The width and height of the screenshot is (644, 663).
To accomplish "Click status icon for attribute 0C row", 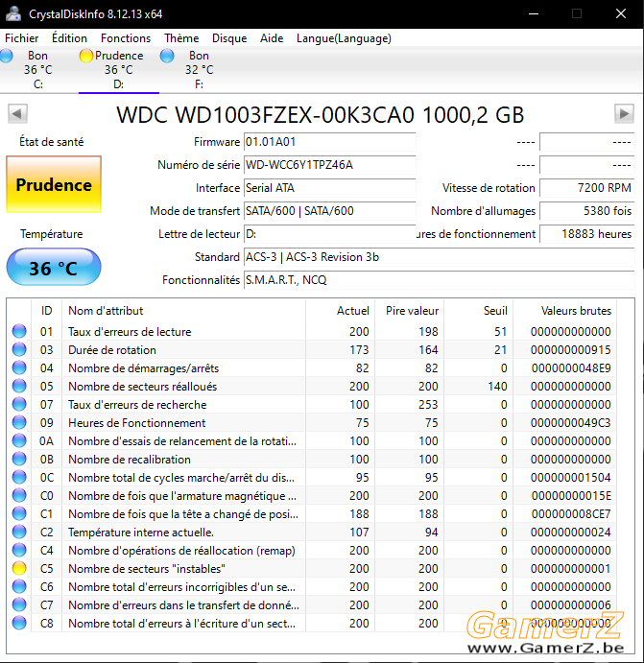I will click(19, 477).
